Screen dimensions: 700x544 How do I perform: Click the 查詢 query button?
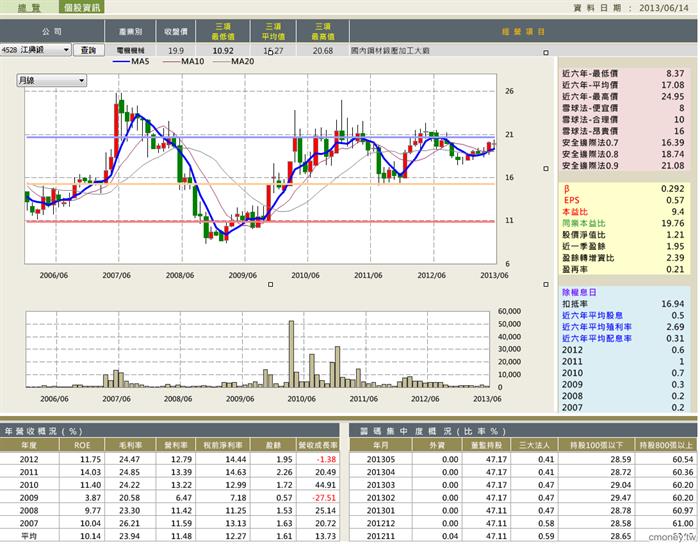[x=88, y=50]
